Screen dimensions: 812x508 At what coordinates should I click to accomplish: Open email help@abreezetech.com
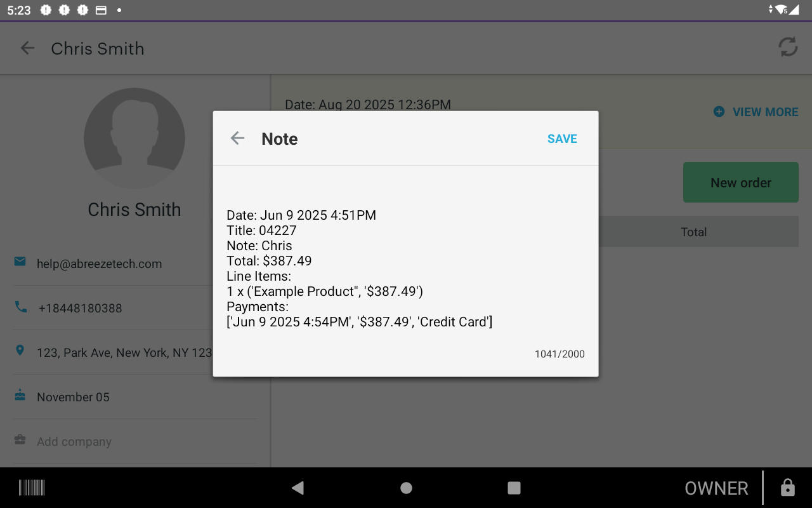(x=100, y=264)
